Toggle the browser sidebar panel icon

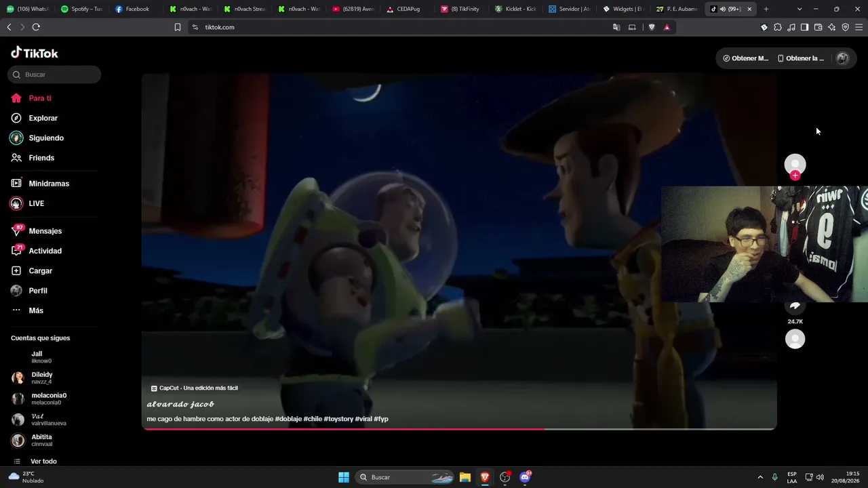point(804,27)
